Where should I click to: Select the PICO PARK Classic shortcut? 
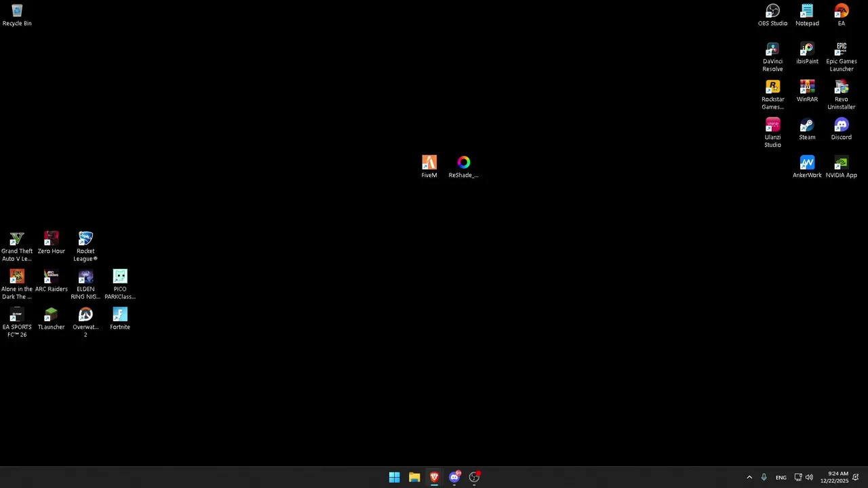120,285
